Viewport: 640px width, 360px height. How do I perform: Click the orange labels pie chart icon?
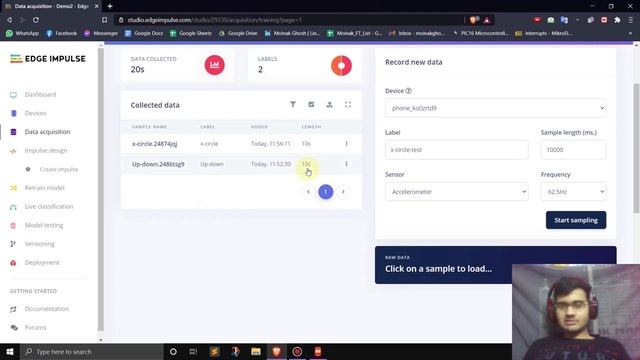[341, 65]
